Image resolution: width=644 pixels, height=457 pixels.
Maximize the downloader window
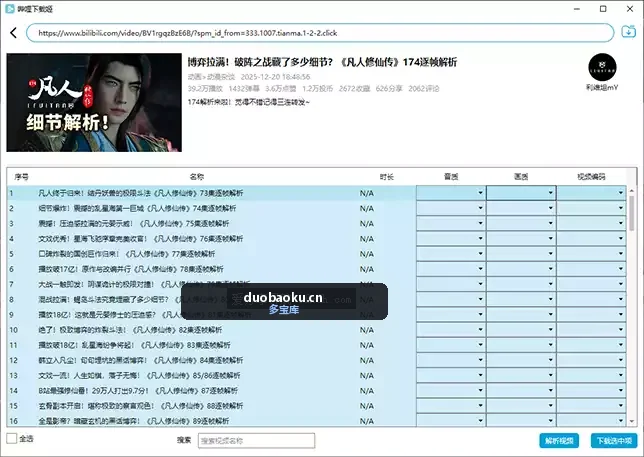click(603, 9)
